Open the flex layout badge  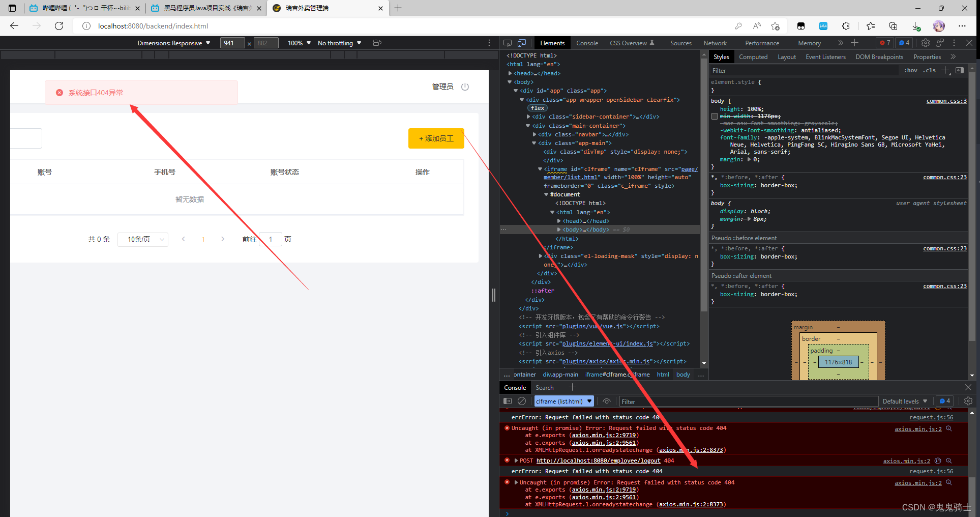tap(538, 108)
